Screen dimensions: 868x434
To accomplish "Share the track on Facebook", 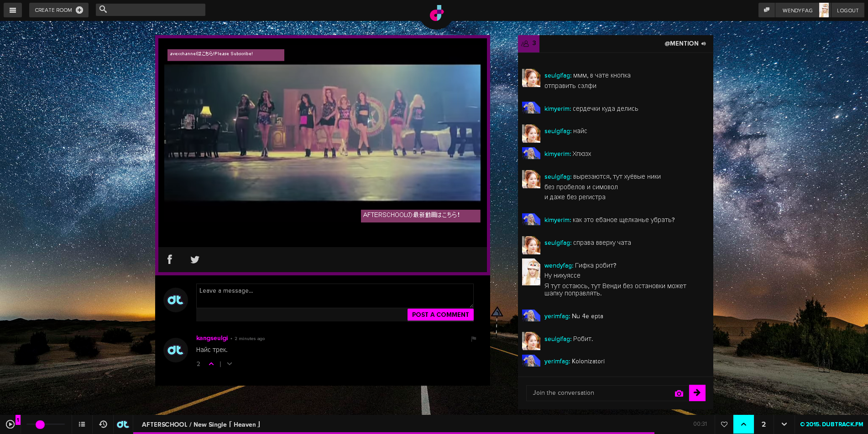I will click(170, 259).
